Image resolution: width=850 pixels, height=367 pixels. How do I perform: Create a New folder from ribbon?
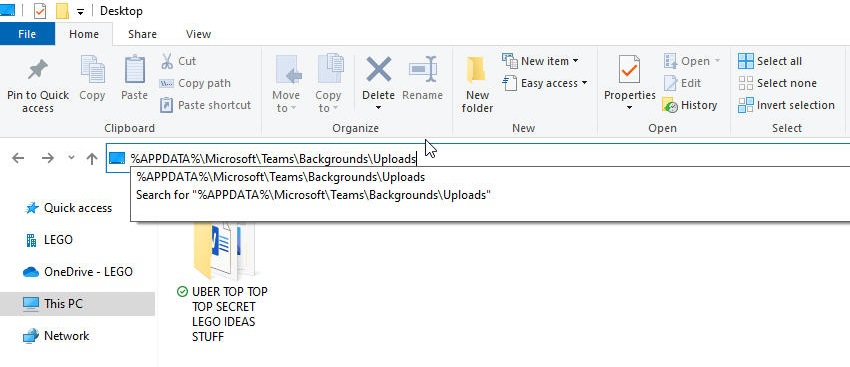(x=477, y=84)
